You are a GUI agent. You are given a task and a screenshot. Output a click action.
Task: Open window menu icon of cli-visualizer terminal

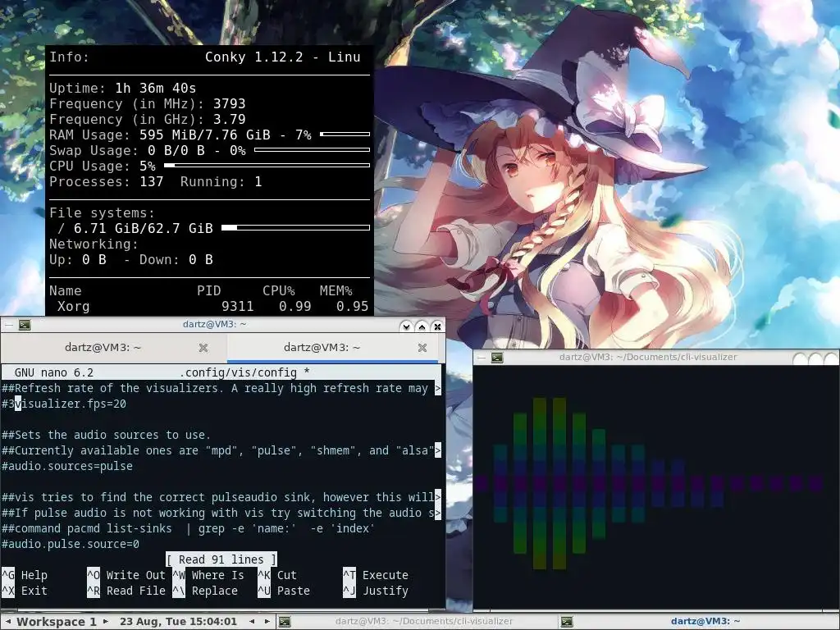497,358
